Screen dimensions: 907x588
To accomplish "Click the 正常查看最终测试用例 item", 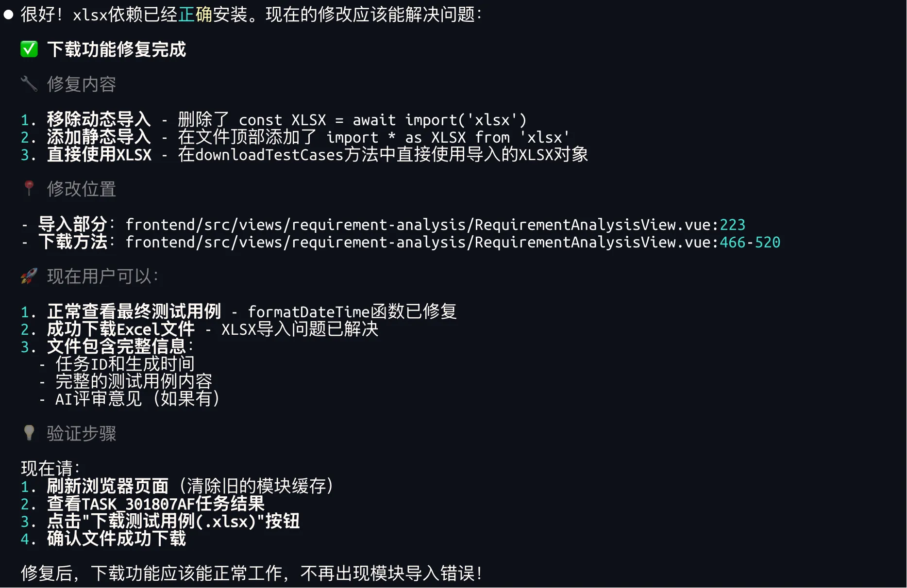I will [134, 311].
